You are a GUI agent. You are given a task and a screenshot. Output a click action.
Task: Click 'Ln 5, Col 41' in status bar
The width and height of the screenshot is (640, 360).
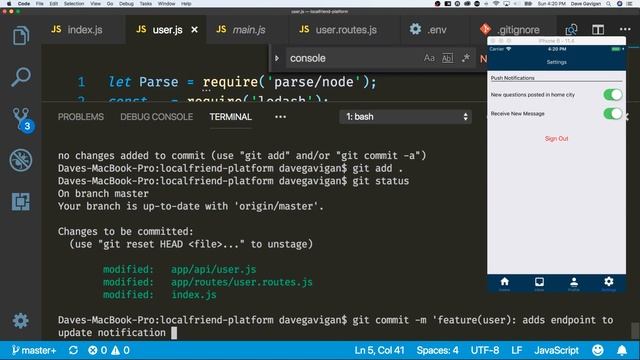(379, 351)
